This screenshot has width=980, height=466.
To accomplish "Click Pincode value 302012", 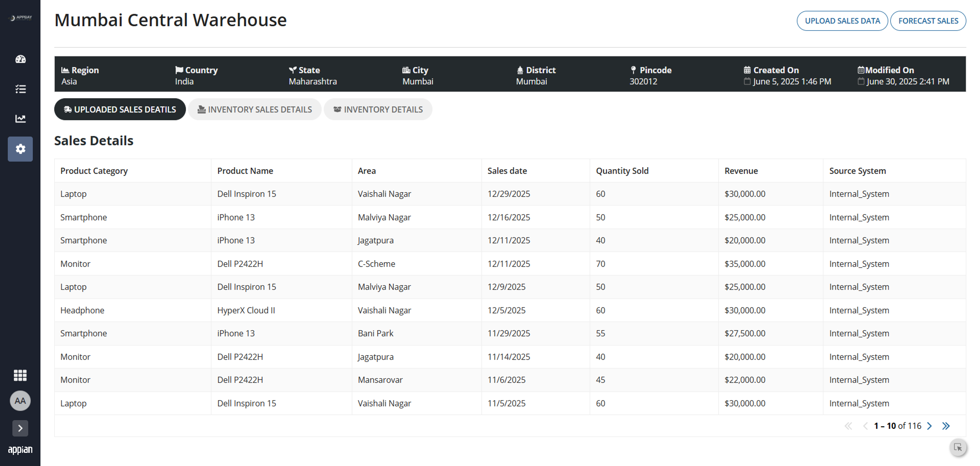I will pos(643,81).
